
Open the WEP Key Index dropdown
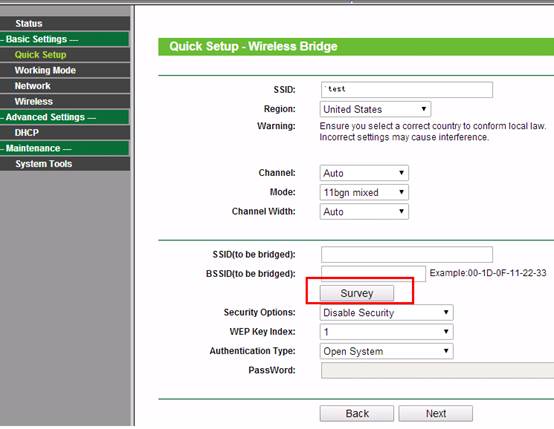(387, 332)
